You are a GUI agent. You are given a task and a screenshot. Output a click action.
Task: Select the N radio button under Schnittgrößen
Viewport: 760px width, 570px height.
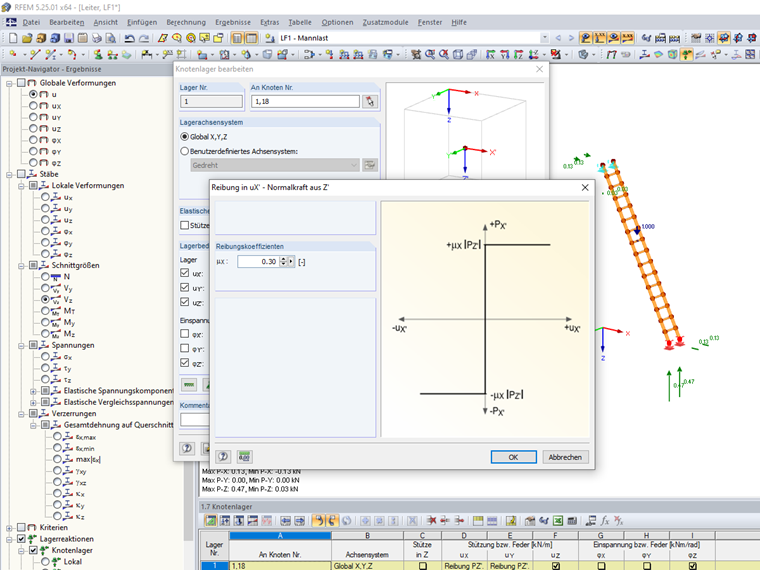point(45,276)
